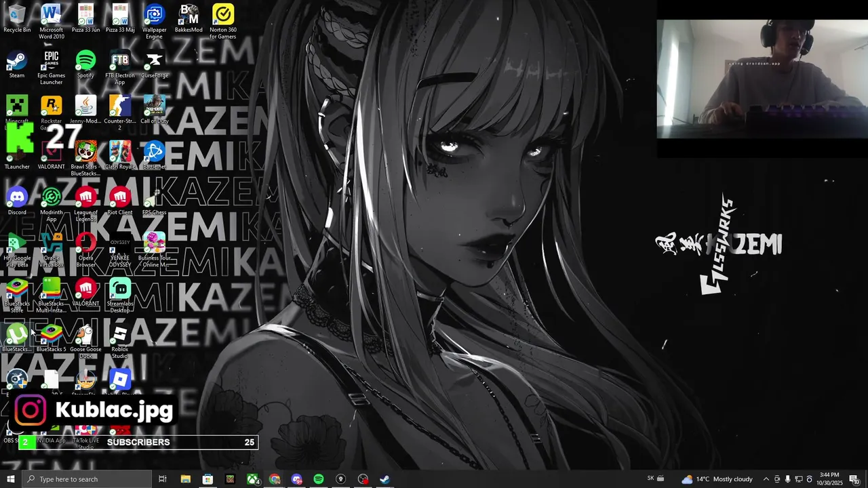Launch the BlueStacks 5 shortcut
The width and height of the screenshot is (868, 488).
[51, 338]
